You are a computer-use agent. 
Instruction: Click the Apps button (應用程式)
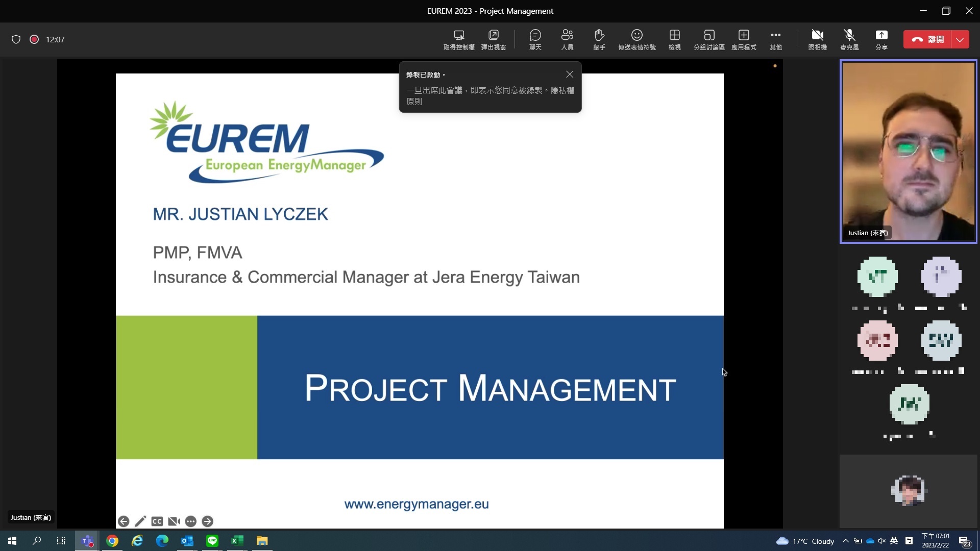(x=744, y=39)
